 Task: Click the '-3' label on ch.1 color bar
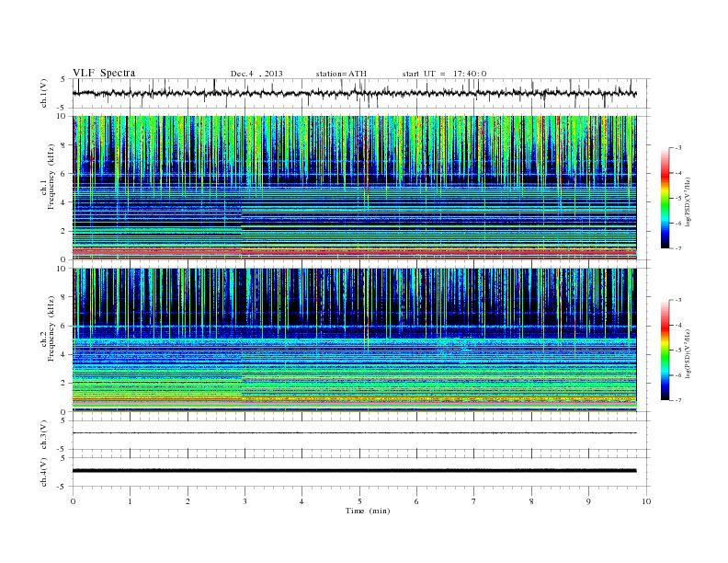click(677, 148)
